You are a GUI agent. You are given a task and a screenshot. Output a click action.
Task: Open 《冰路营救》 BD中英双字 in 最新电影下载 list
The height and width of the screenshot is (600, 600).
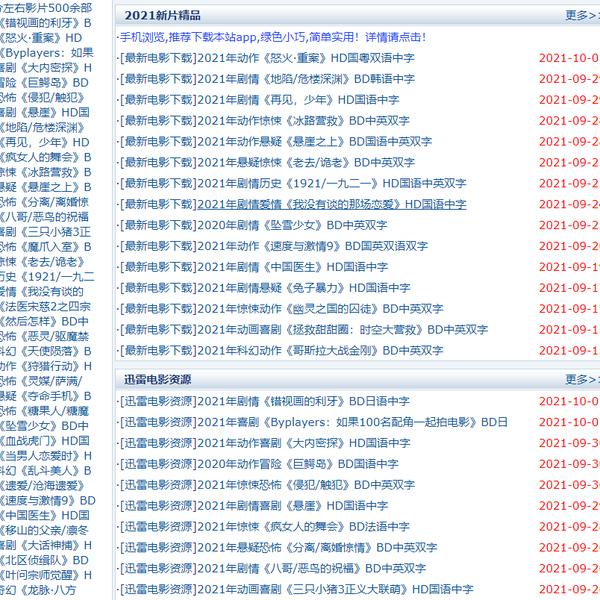pos(303,121)
